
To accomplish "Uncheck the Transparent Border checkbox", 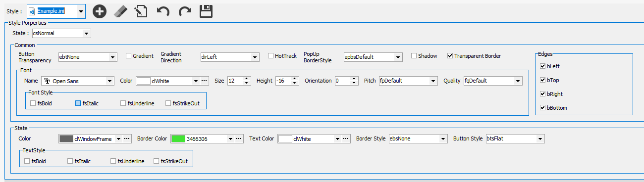I will click(450, 56).
